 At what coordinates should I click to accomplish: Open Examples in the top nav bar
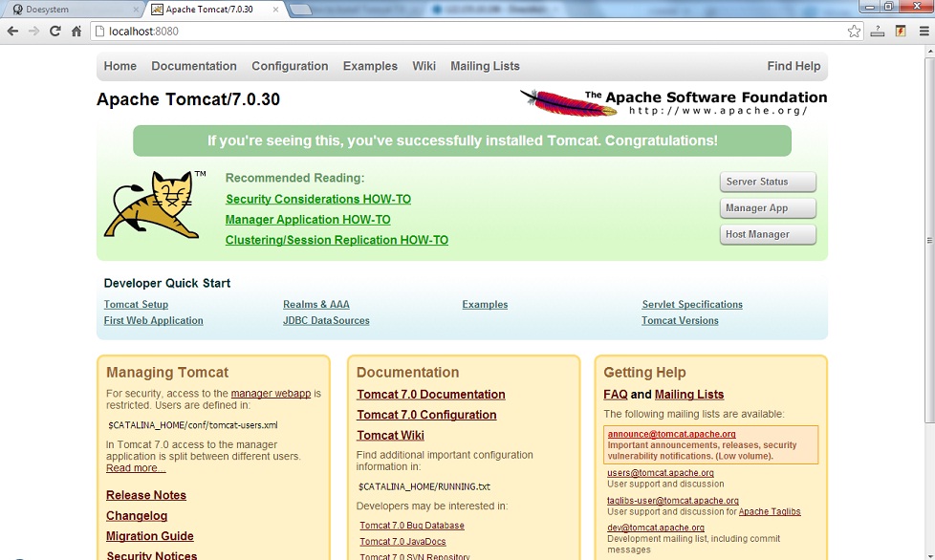(370, 66)
